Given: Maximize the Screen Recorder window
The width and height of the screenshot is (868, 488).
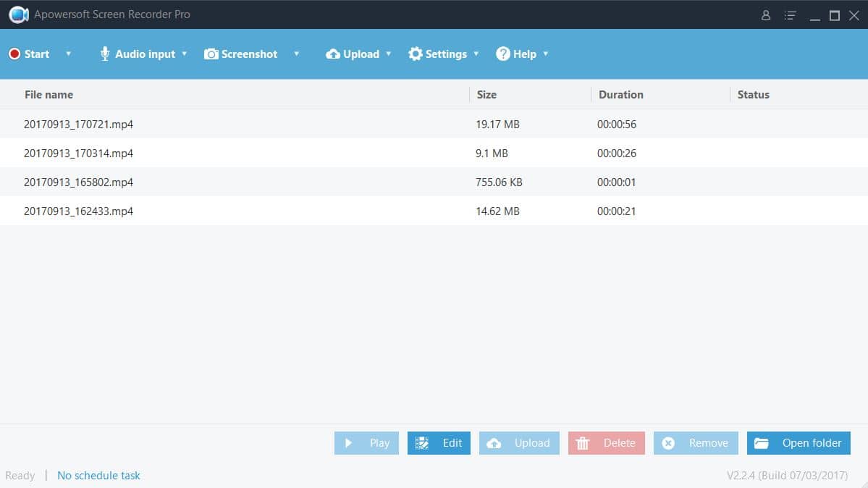Looking at the screenshot, I should [834, 15].
